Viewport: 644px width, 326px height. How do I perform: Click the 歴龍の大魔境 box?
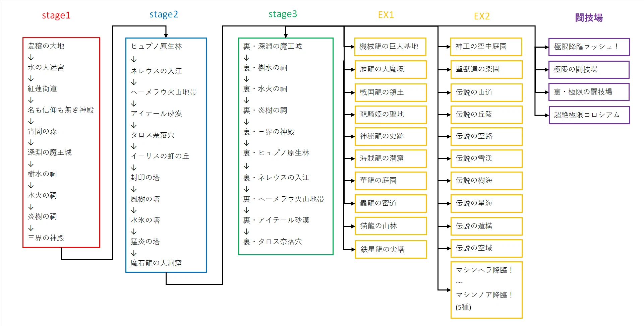[x=390, y=69]
